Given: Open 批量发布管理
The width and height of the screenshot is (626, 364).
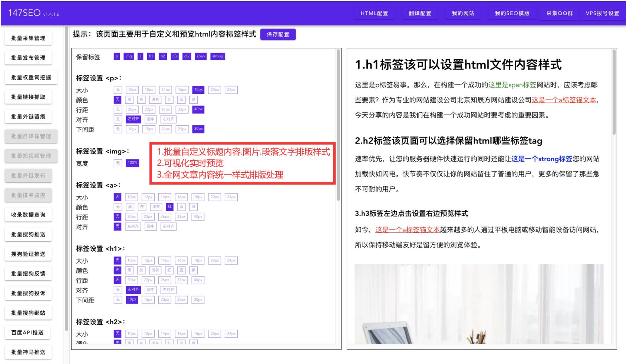Looking at the screenshot, I should 29,57.
